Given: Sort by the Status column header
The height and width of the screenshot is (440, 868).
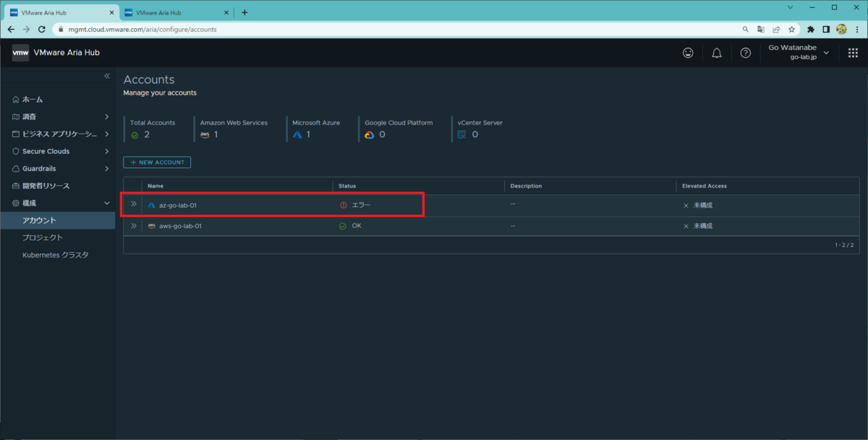Looking at the screenshot, I should tap(347, 186).
